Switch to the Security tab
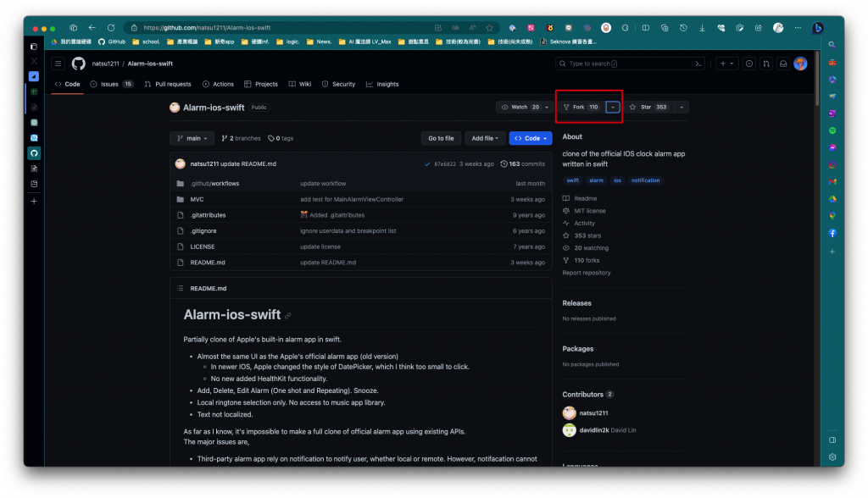This screenshot has width=868, height=498. point(338,84)
